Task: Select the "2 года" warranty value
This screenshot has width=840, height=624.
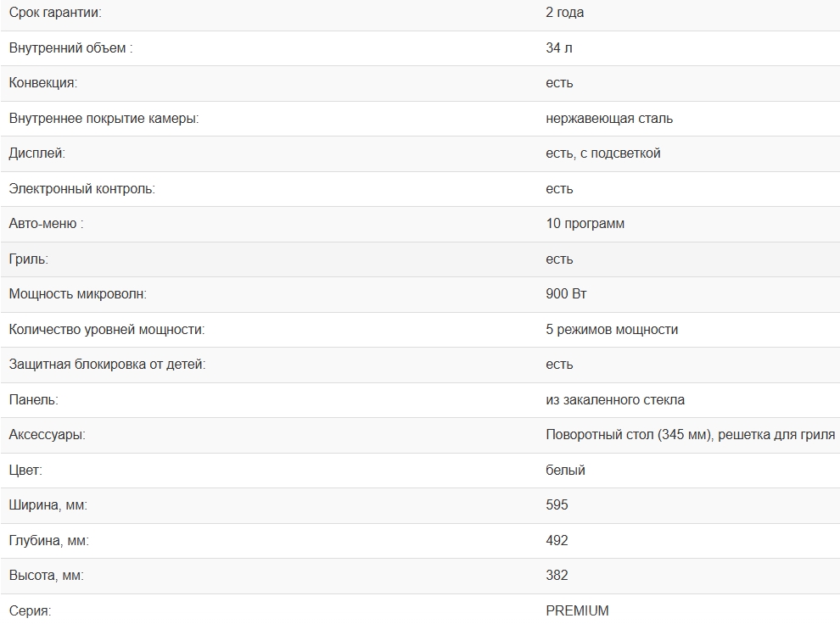Action: click(565, 13)
